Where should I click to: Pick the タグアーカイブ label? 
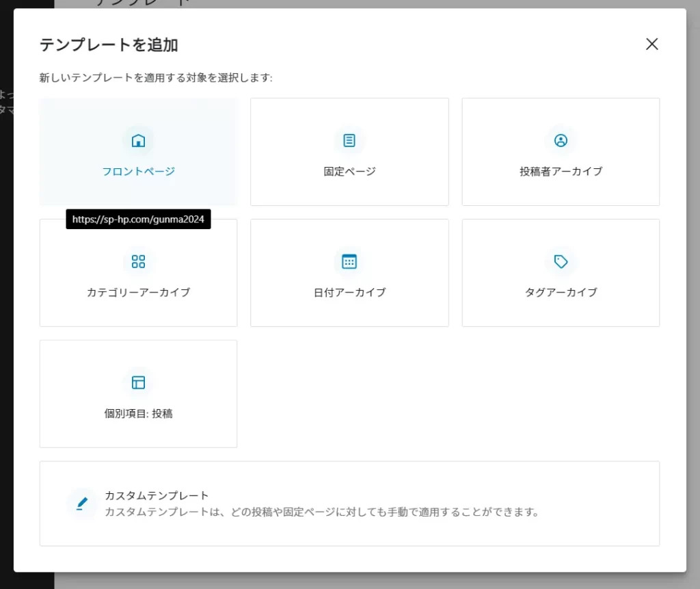pos(561,292)
